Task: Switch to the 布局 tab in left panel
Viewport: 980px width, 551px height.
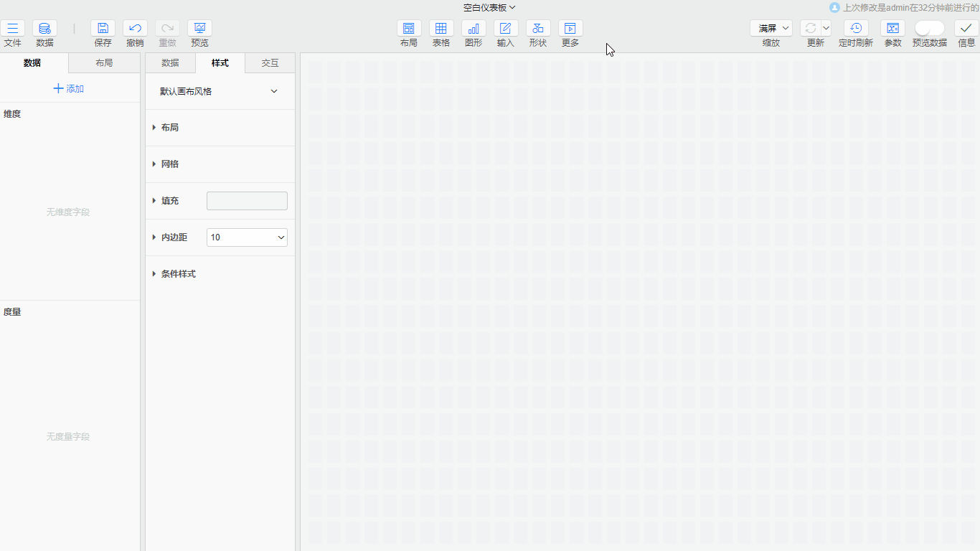Action: pos(104,63)
